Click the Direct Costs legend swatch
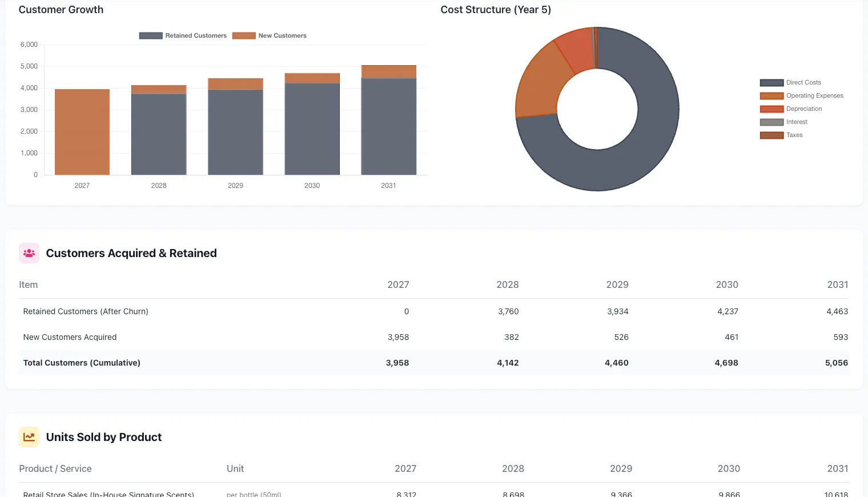 771,83
